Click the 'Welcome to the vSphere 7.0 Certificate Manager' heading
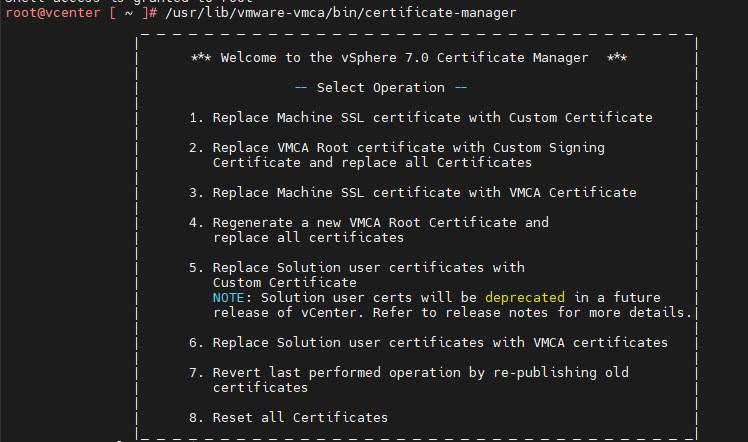 point(404,58)
